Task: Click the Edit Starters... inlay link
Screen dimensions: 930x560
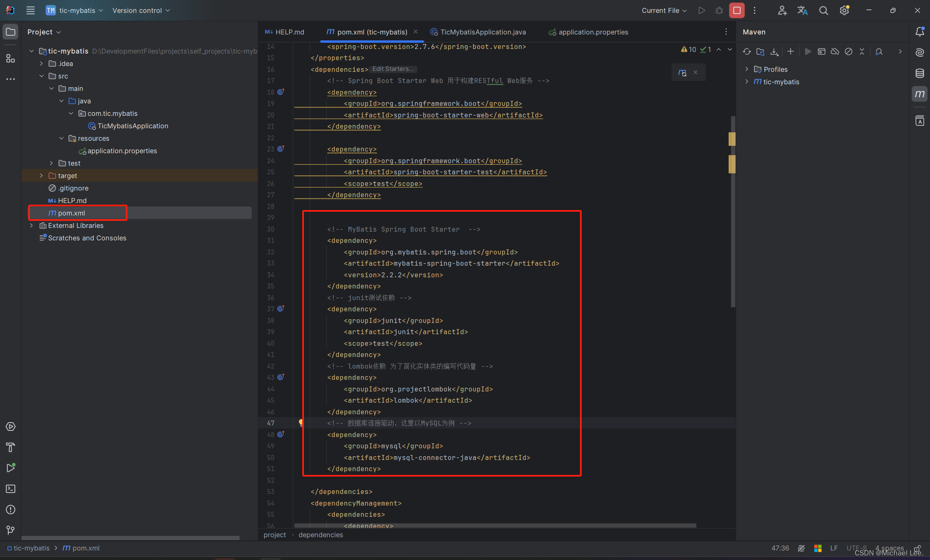Action: 393,69
